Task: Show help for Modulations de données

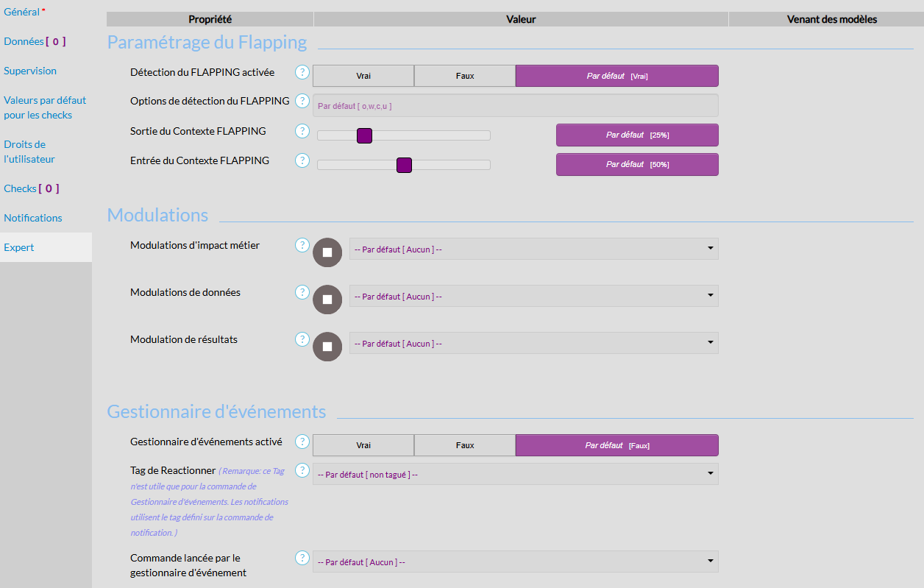Action: coord(302,292)
